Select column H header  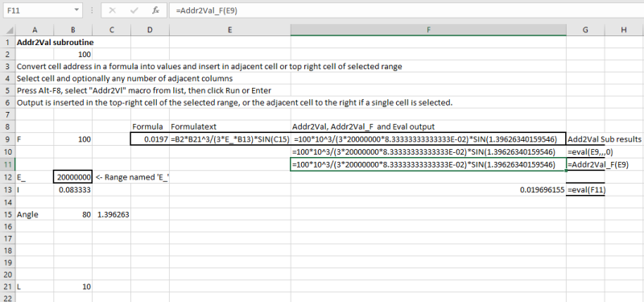pos(624,30)
